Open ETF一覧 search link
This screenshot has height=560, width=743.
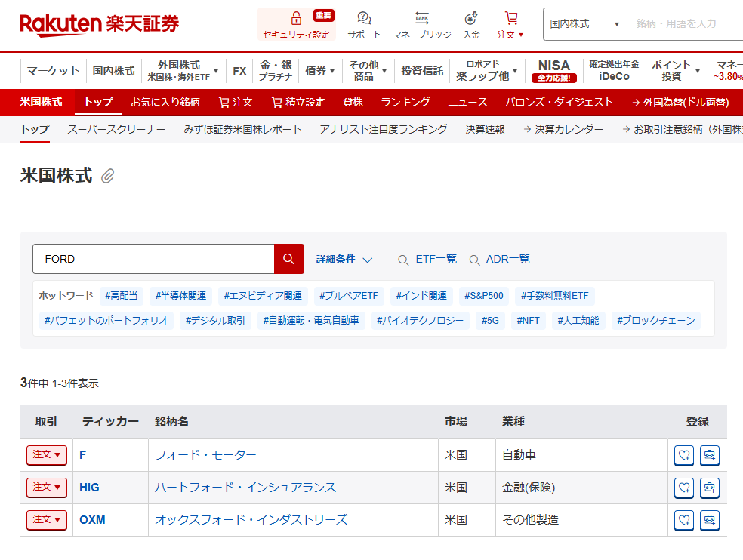(x=427, y=259)
